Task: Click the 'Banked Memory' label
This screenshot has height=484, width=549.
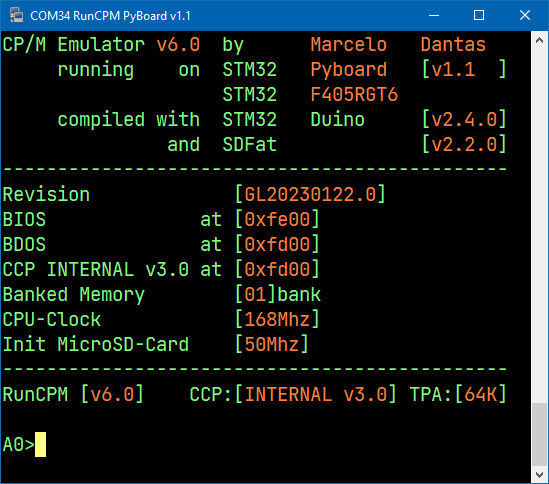Action: click(74, 295)
